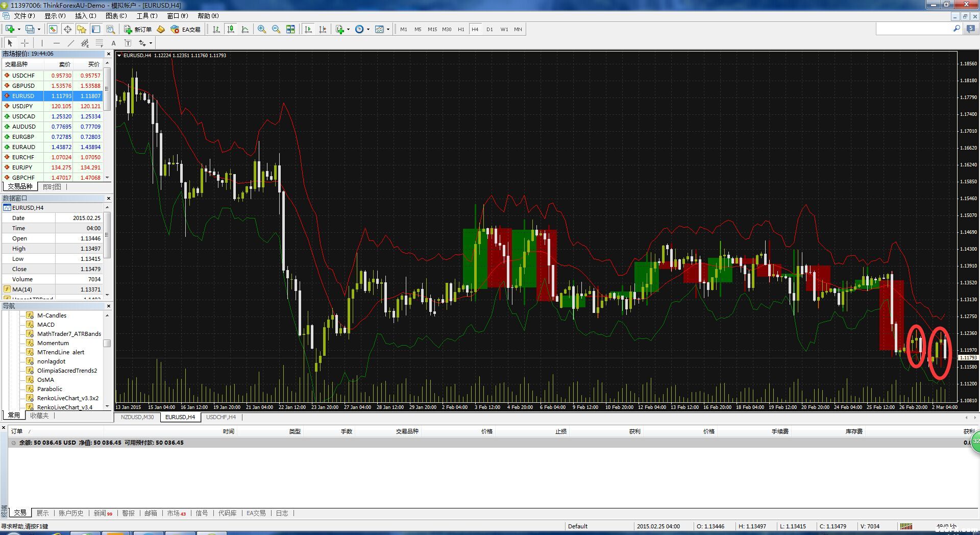
Task: Select the M15 timeframe button
Action: coord(432,29)
